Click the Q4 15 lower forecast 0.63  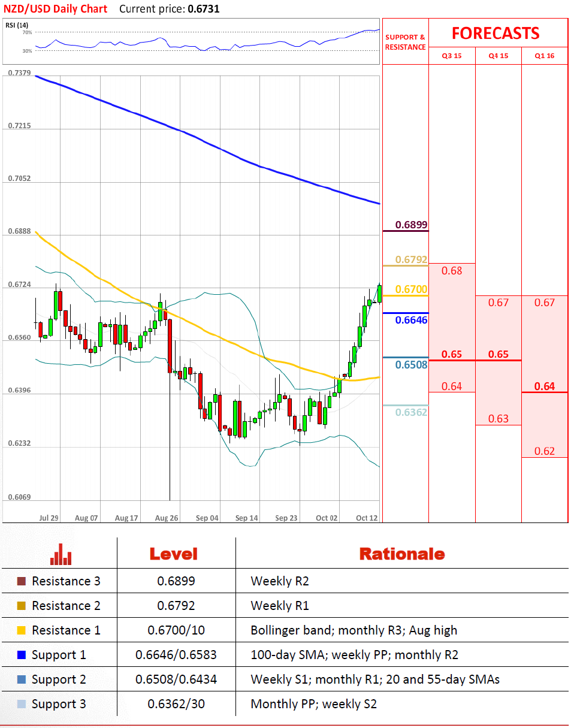(499, 418)
